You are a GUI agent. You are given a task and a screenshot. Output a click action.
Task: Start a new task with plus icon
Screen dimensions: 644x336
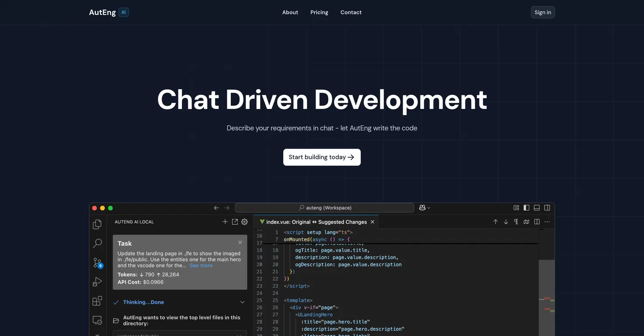pos(225,222)
